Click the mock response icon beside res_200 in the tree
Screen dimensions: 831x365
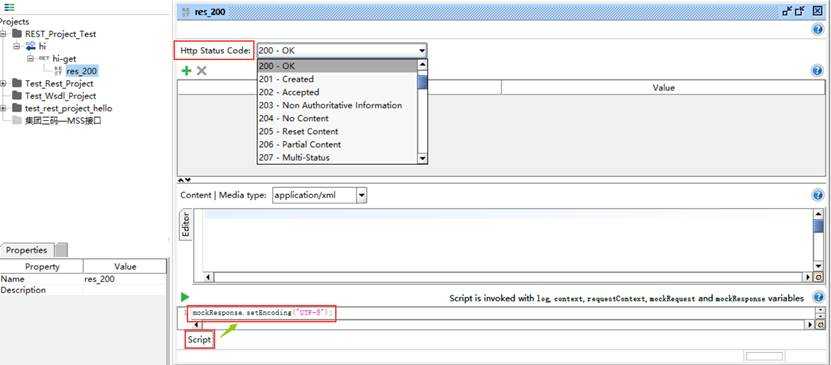tap(58, 71)
